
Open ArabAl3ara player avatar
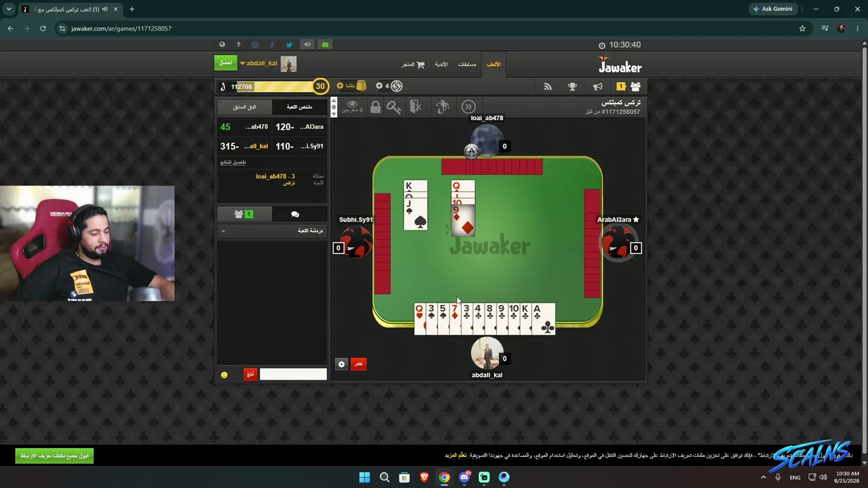[x=617, y=242]
